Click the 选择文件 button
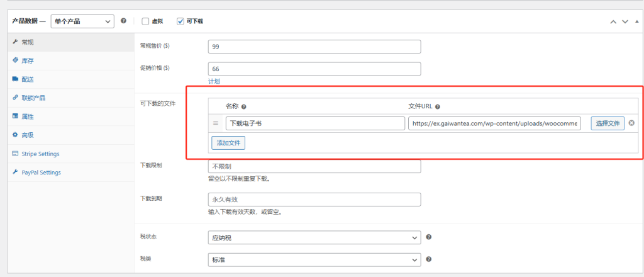This screenshot has height=277, width=644. (x=607, y=123)
